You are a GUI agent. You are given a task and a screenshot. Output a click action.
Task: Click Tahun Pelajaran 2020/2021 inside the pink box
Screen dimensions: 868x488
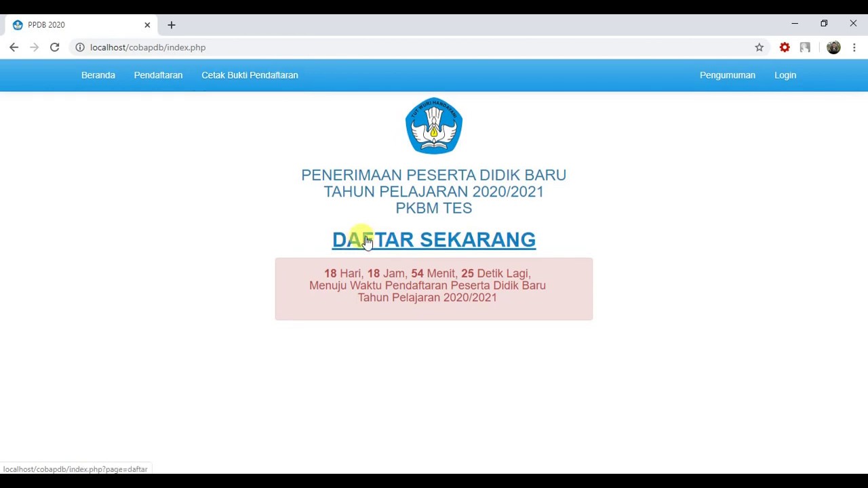pos(427,298)
